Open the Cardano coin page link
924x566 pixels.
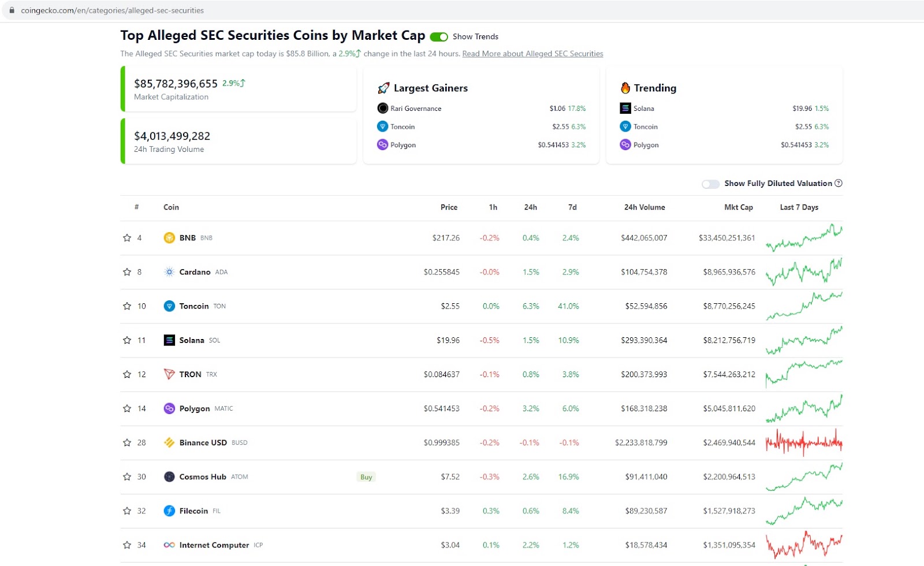[195, 272]
